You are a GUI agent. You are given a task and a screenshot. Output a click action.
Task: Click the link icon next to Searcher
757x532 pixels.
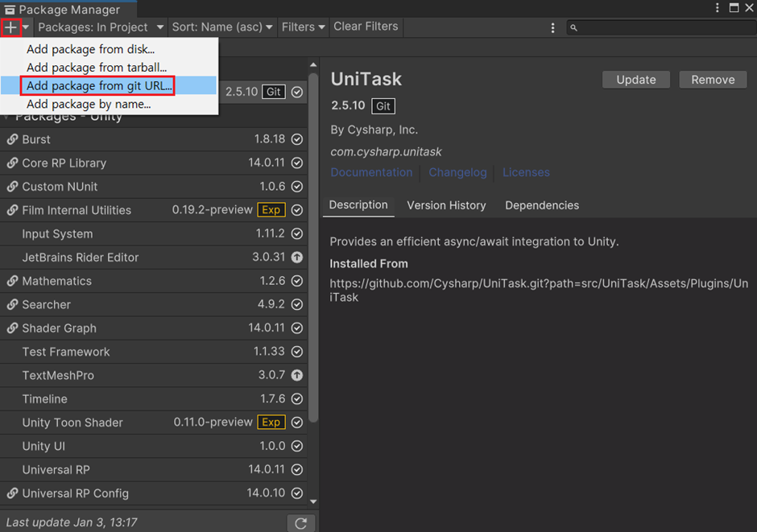[x=12, y=305]
